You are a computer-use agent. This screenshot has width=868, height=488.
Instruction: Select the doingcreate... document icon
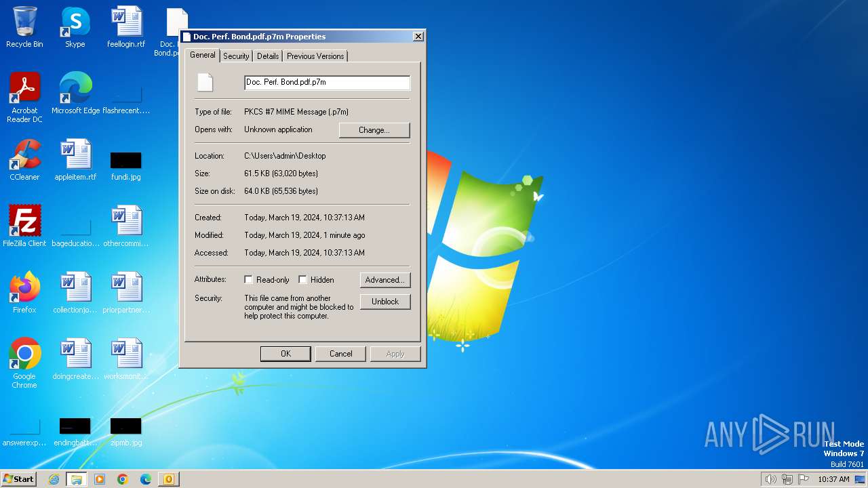pos(75,359)
